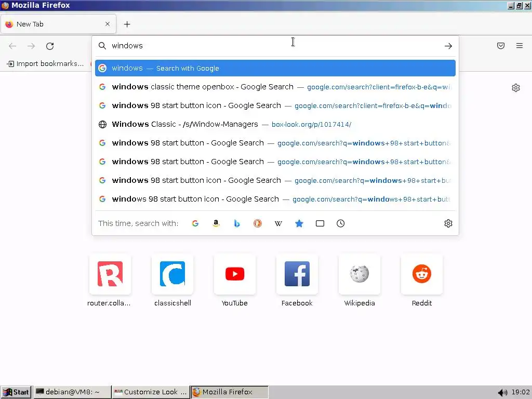Switch to Customize Look taskbar item
The width and height of the screenshot is (532, 399).
151,392
